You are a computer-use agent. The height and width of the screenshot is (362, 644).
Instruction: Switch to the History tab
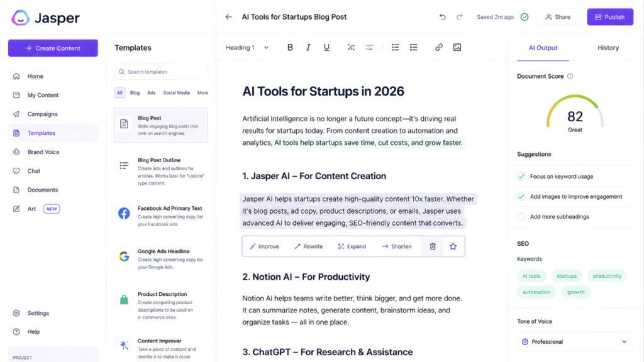(x=608, y=48)
